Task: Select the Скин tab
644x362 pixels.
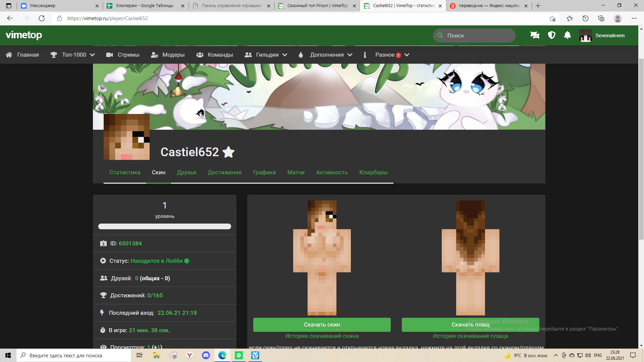Action: 159,172
